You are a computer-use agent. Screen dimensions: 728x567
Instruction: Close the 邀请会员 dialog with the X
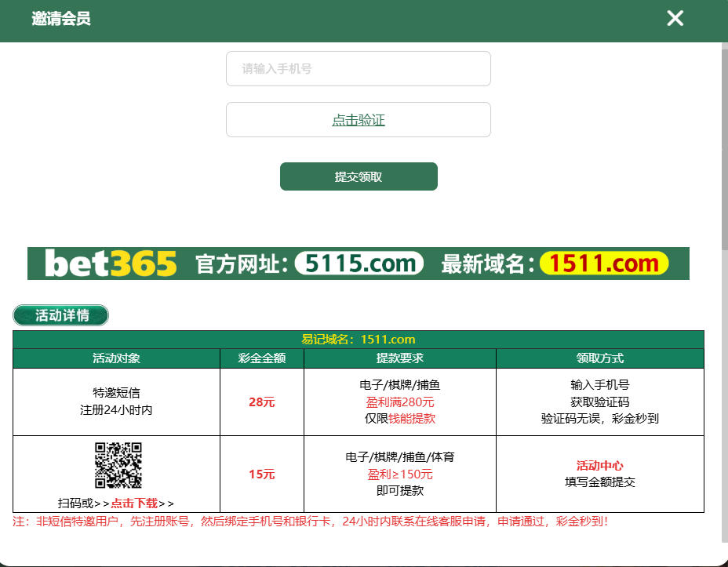675,19
